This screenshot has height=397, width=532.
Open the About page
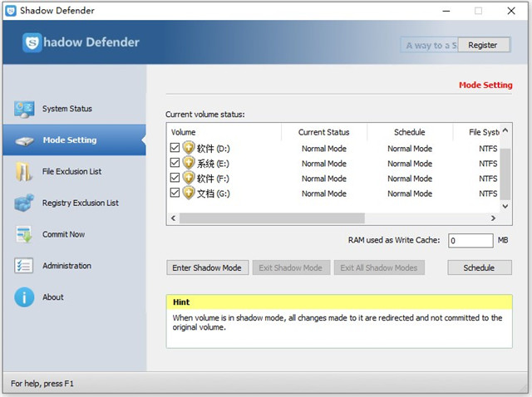[74, 297]
